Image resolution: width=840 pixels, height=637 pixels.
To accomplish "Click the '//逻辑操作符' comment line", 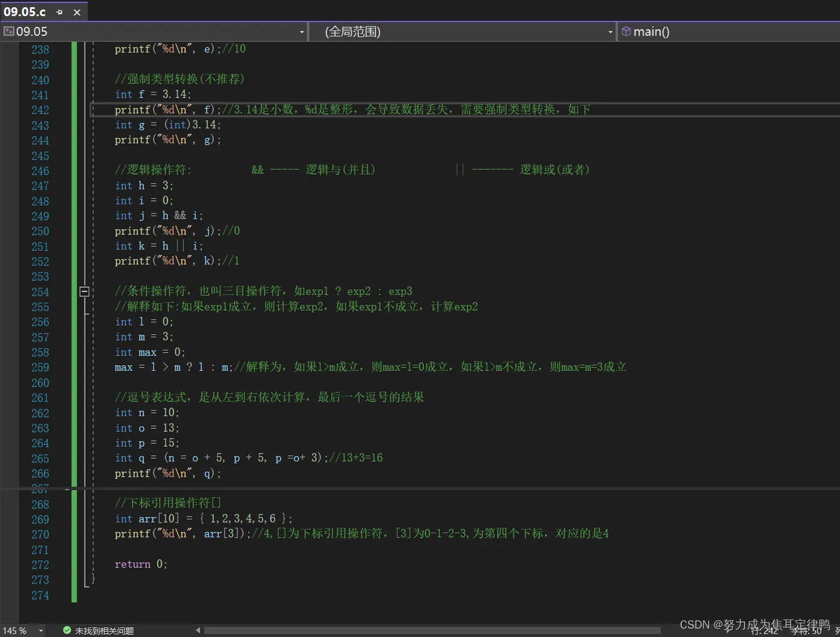I will point(353,170).
